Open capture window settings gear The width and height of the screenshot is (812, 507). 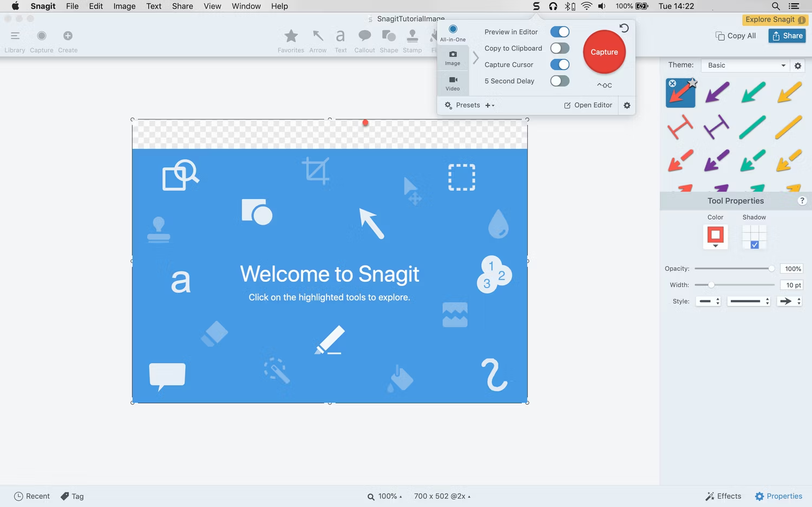click(x=627, y=105)
